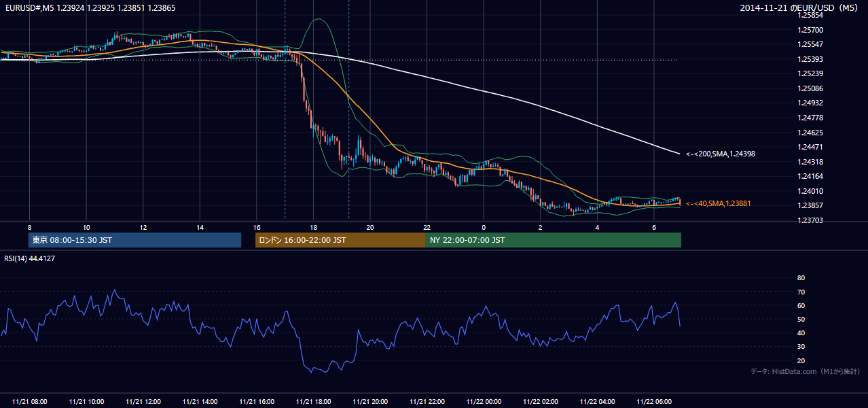Click hour label 2 below price chart

(x=541, y=227)
